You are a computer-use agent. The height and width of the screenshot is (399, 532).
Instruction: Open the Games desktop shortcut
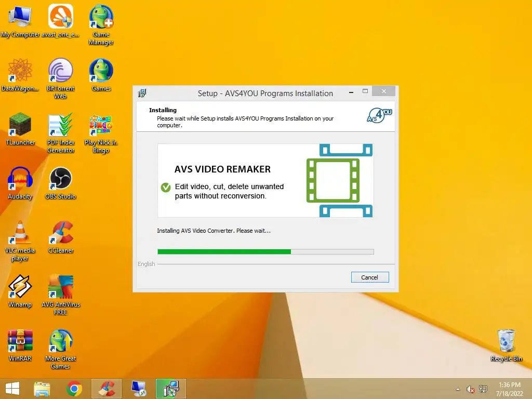101,75
